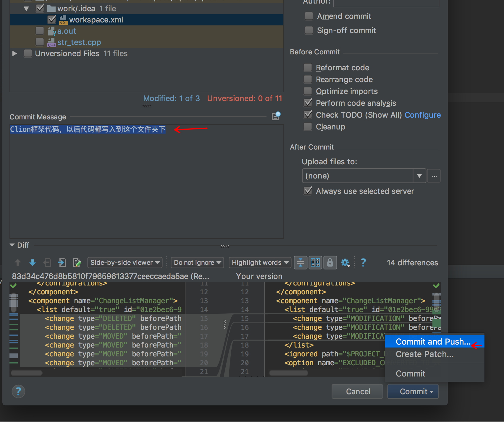Open diff settings gear icon
Image resolution: width=504 pixels, height=422 pixels.
345,262
